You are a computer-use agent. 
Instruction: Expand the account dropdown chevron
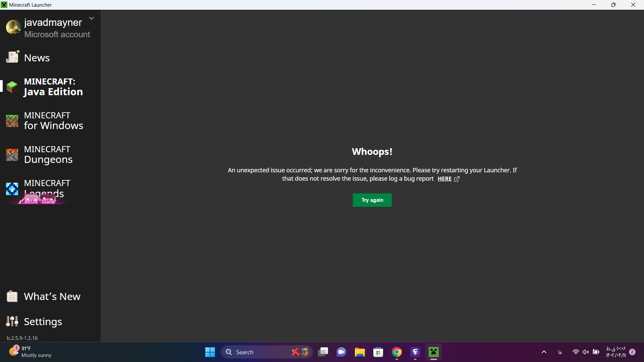91,18
